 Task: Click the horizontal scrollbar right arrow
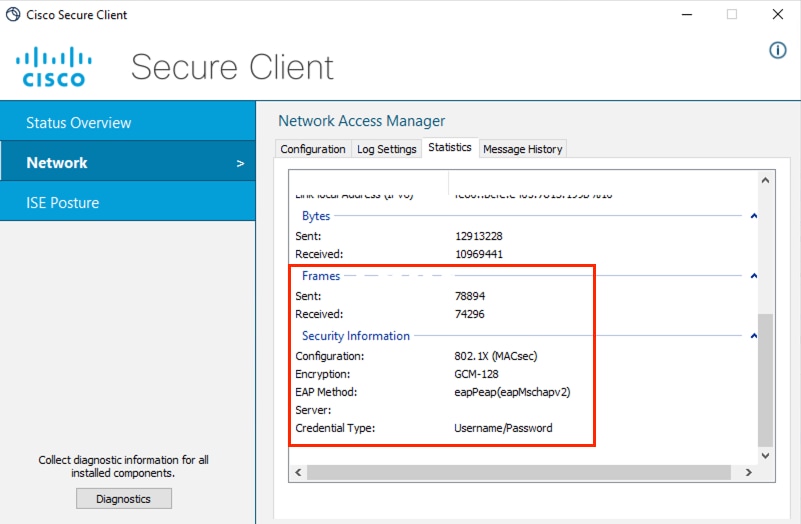click(x=747, y=471)
